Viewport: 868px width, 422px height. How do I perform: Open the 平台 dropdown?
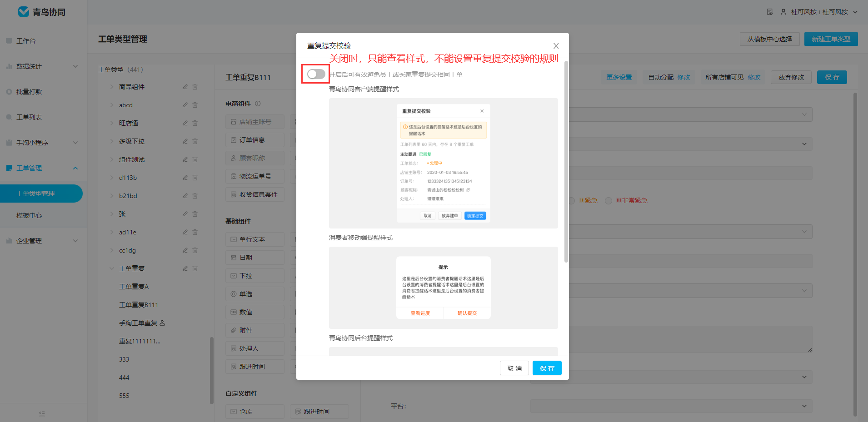[x=671, y=406]
